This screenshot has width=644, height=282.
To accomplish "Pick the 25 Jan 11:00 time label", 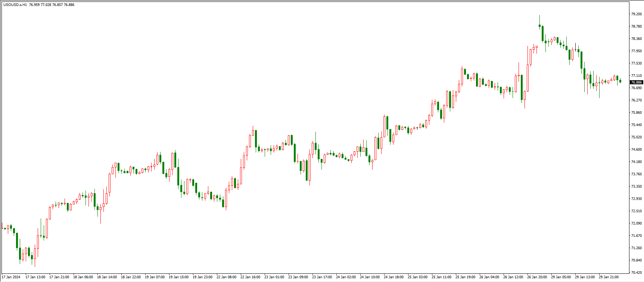I will (441, 277).
